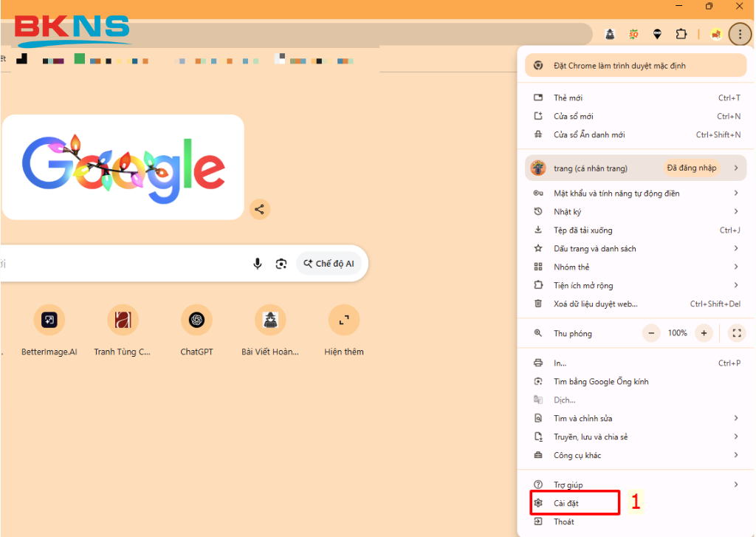Open the ChatGPT shortcut
This screenshot has height=537, width=756.
pos(196,319)
